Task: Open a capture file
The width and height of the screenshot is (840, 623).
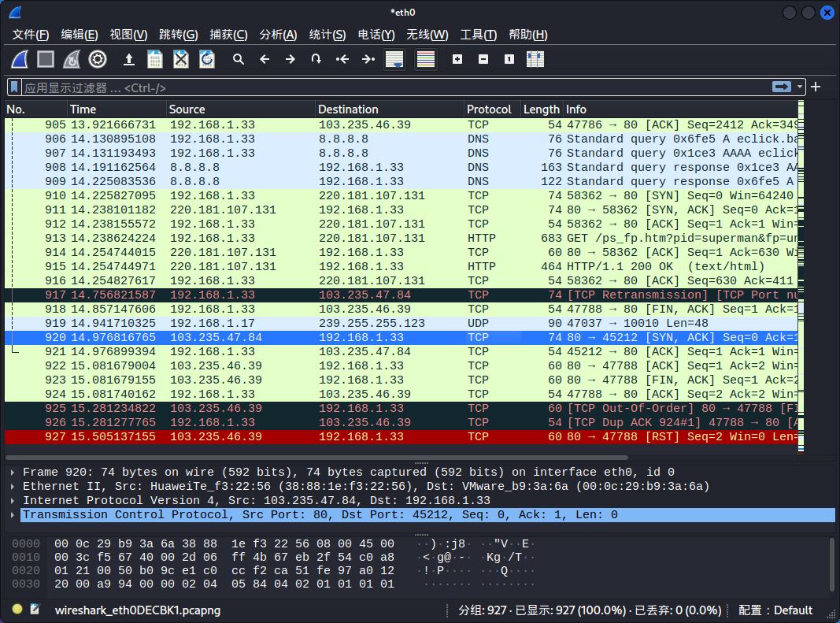Action: coord(129,59)
